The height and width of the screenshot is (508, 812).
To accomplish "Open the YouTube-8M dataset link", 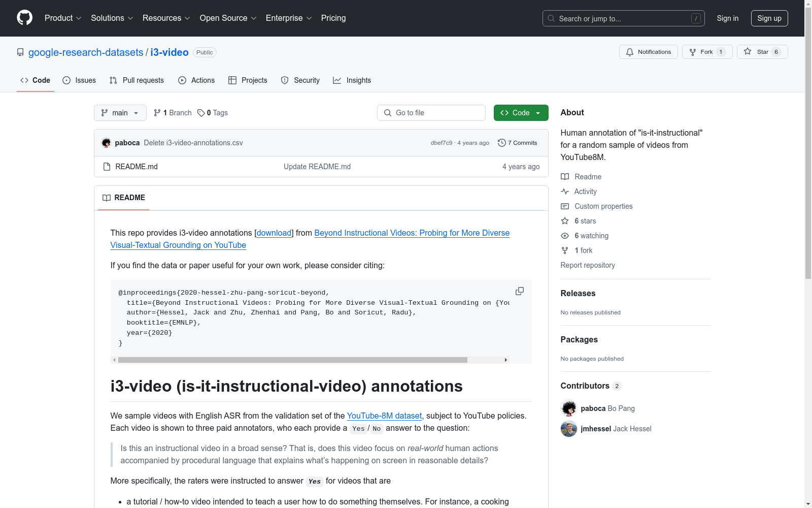I will click(x=384, y=416).
